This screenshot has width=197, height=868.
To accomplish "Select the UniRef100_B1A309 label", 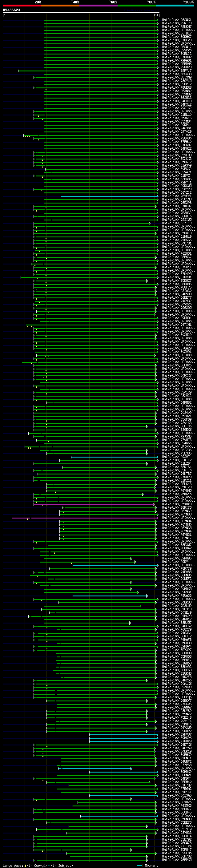I will (x=177, y=165).
